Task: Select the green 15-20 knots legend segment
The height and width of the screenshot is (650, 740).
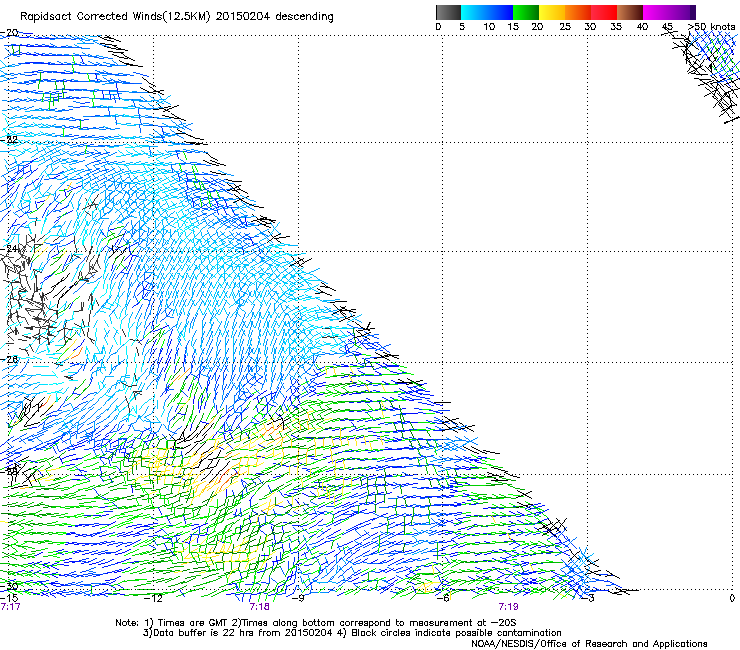Action: (x=526, y=12)
